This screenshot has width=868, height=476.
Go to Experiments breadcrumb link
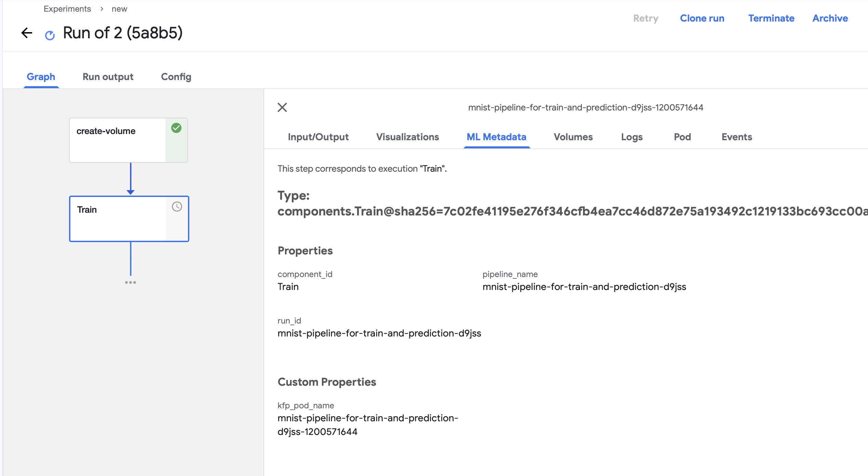click(67, 9)
